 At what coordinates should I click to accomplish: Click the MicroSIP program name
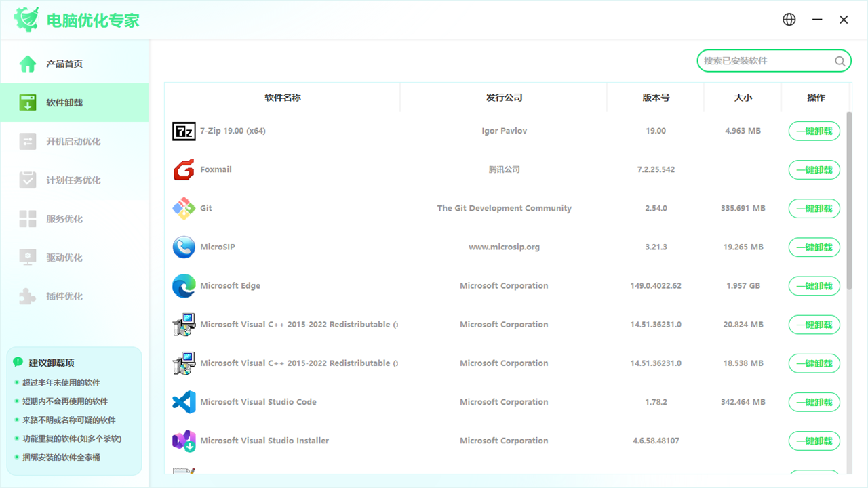(218, 247)
